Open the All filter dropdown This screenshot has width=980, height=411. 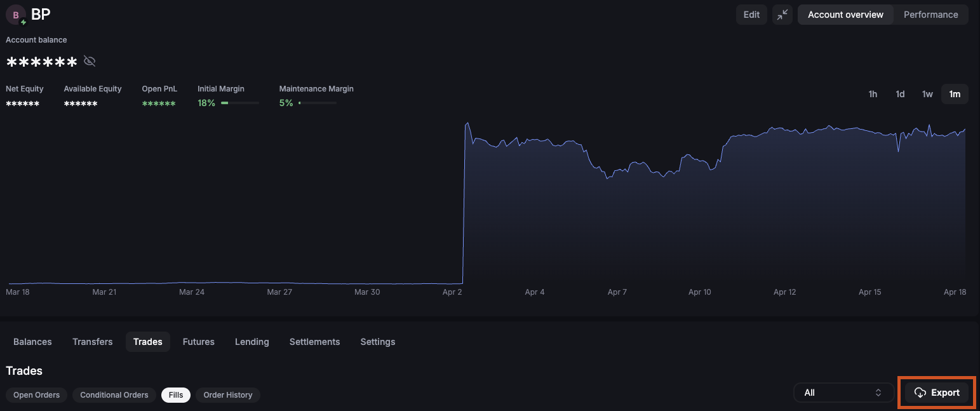(x=843, y=393)
